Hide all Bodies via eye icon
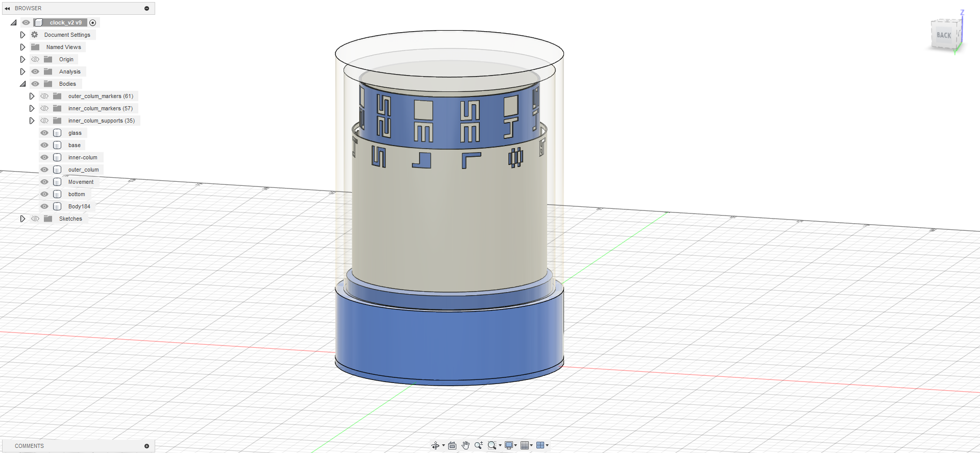Viewport: 980px width, 453px height. click(x=35, y=84)
